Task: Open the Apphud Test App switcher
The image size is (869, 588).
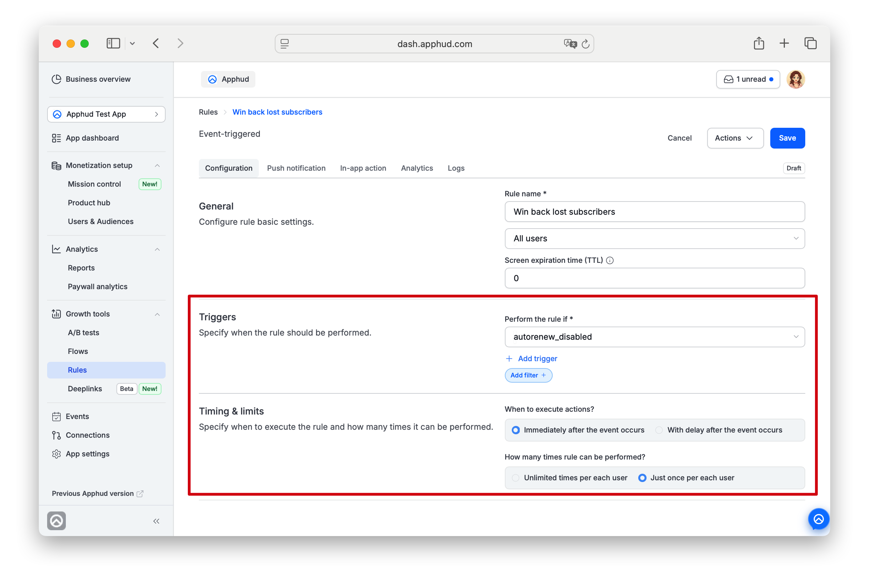Action: point(106,114)
